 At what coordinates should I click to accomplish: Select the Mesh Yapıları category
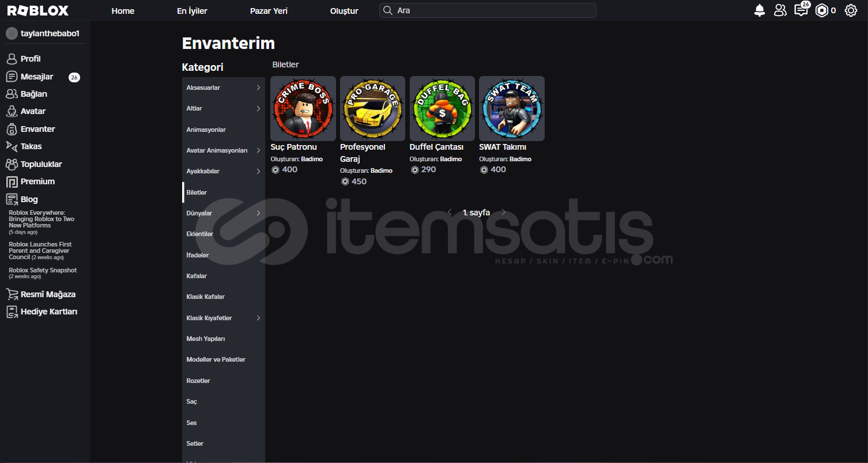tap(224, 339)
